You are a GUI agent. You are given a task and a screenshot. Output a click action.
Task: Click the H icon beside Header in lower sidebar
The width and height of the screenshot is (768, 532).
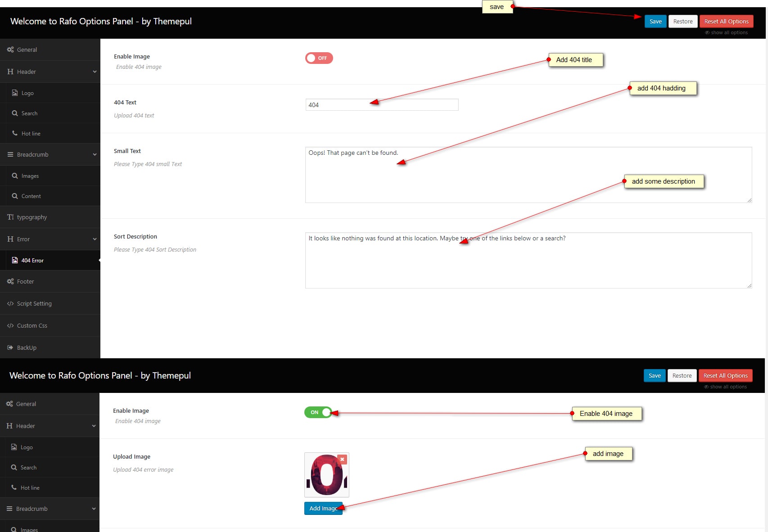9,426
